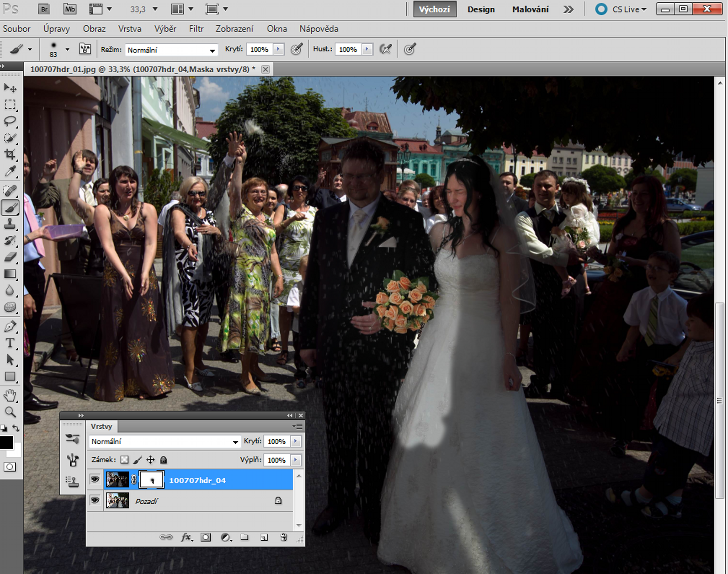Click the black foreground color swatch

tap(6, 442)
